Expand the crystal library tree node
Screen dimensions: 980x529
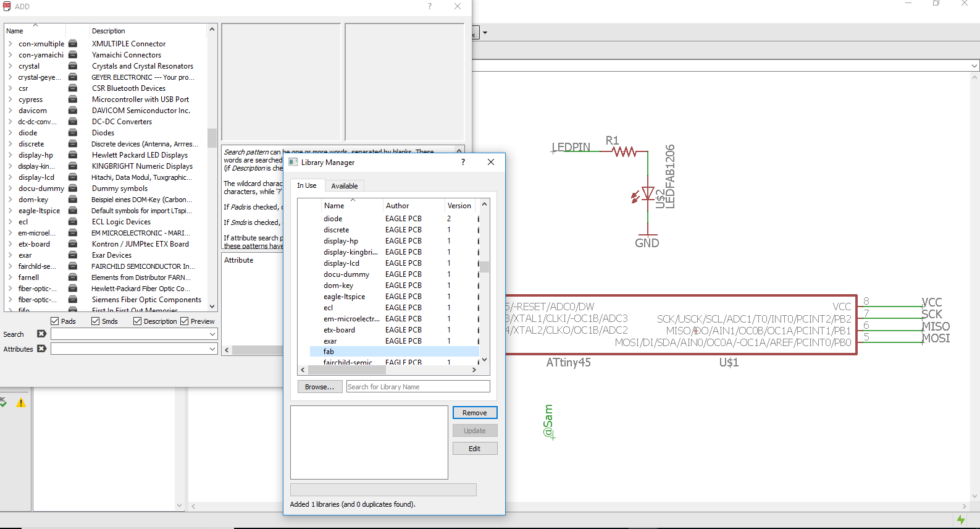coord(10,66)
